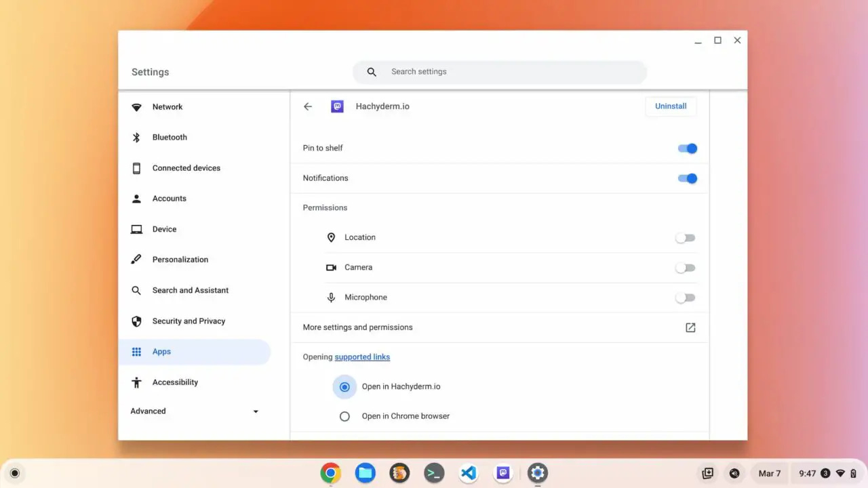Go to Accounts settings section
The image size is (868, 488).
point(195,199)
